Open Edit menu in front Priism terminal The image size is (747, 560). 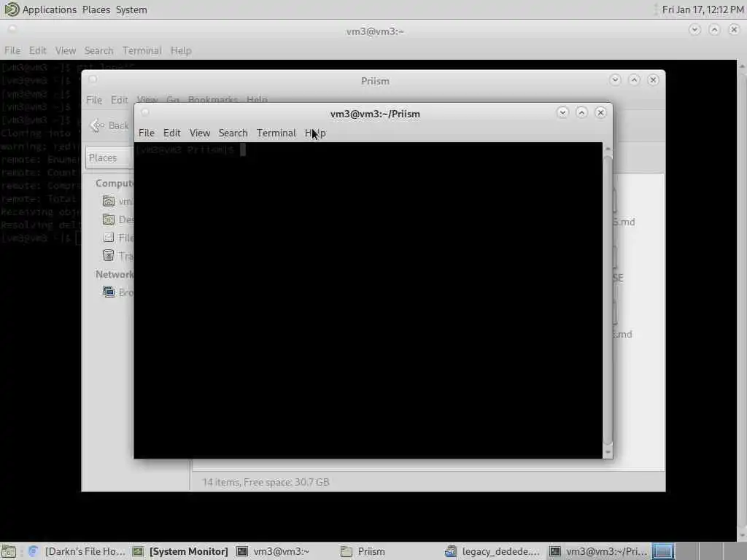point(171,133)
